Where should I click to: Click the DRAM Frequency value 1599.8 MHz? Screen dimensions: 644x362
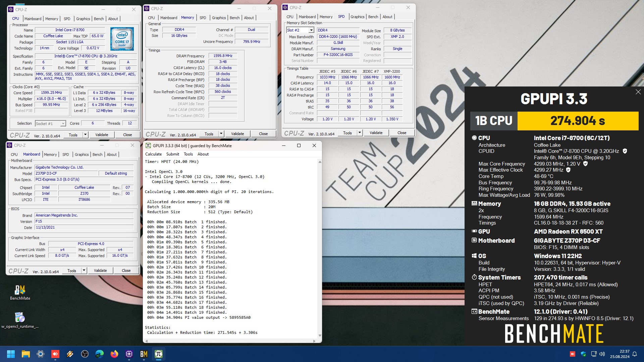coord(223,56)
